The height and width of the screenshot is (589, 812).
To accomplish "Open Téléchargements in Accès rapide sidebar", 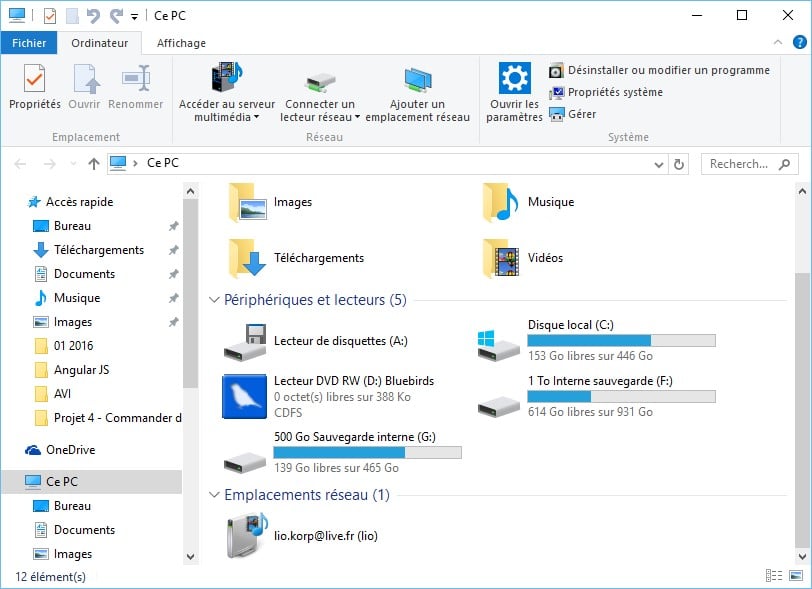I will (x=98, y=250).
